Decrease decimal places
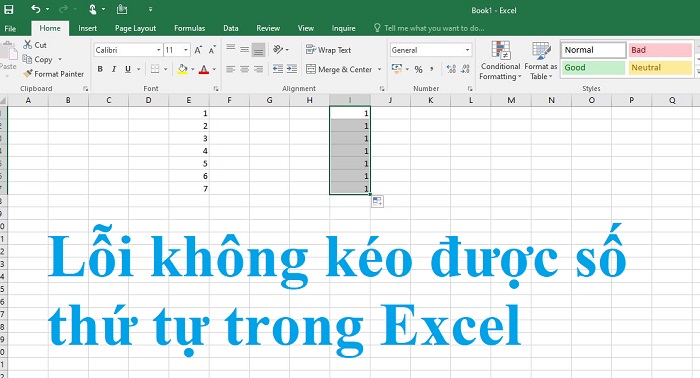Image resolution: width=700 pixels, height=378 pixels. (466, 69)
